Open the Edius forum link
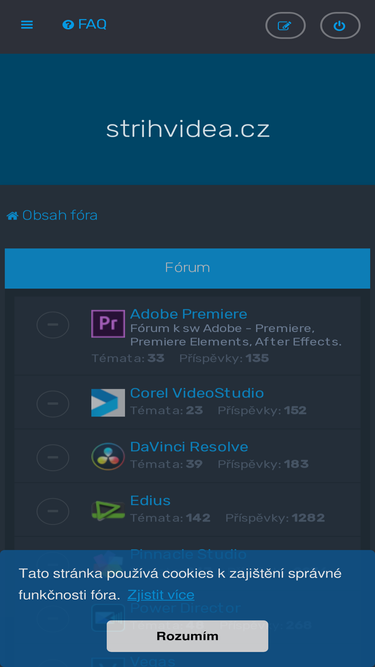The height and width of the screenshot is (667, 375). point(150,500)
